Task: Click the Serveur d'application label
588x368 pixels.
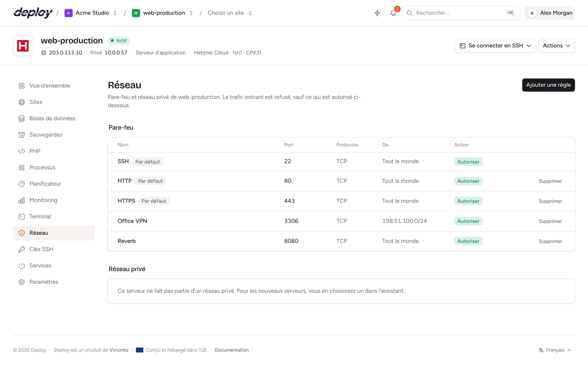Action: tap(161, 53)
